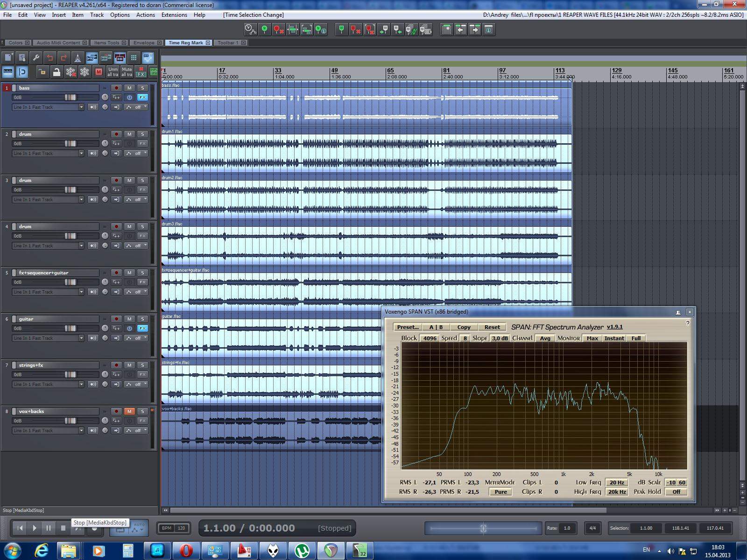Solo the strings+fx track

pyautogui.click(x=142, y=365)
